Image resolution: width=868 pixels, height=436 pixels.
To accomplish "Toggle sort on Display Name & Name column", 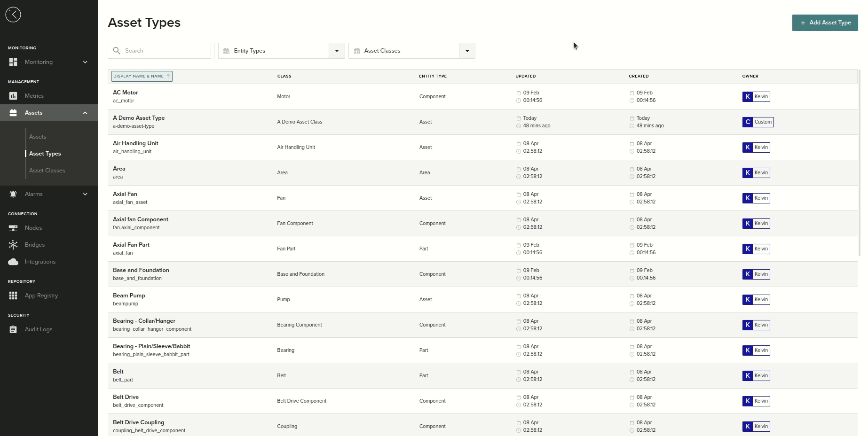I will pos(142,76).
